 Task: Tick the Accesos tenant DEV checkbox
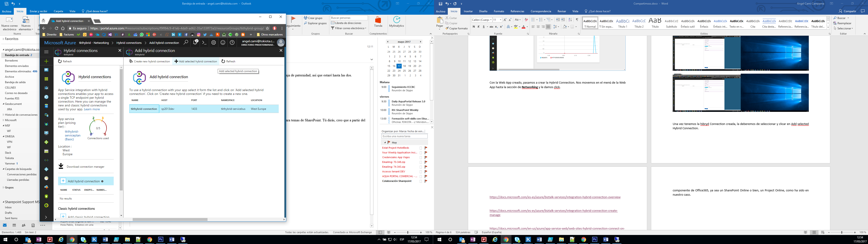[420, 171]
